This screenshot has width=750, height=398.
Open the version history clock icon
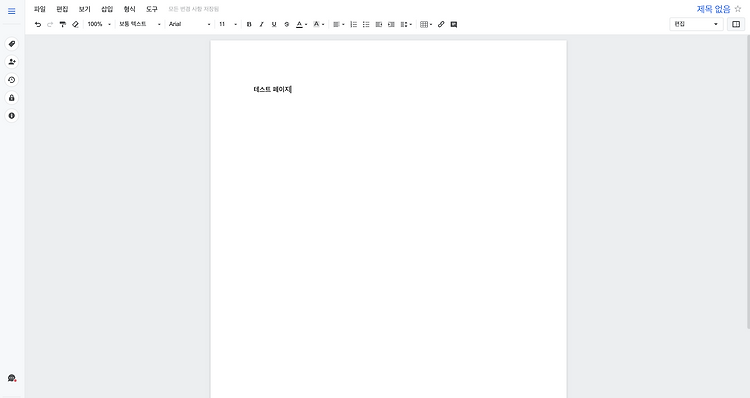coord(11,80)
